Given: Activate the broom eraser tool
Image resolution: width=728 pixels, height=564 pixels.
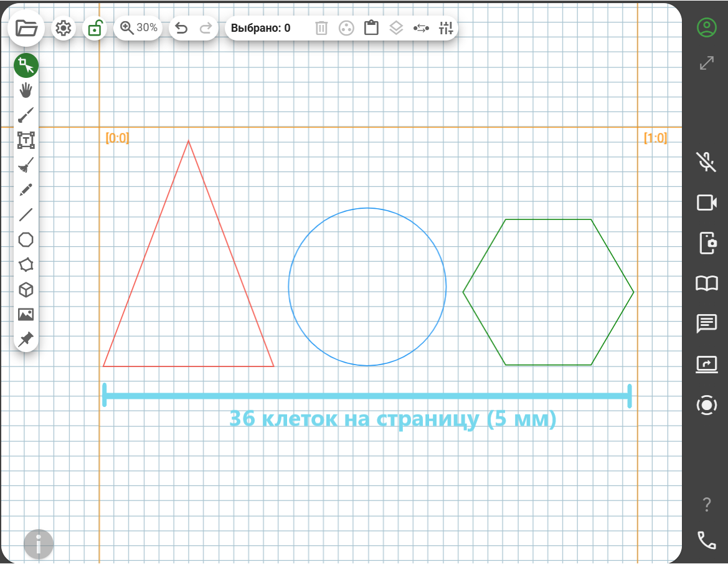Looking at the screenshot, I should [26, 165].
